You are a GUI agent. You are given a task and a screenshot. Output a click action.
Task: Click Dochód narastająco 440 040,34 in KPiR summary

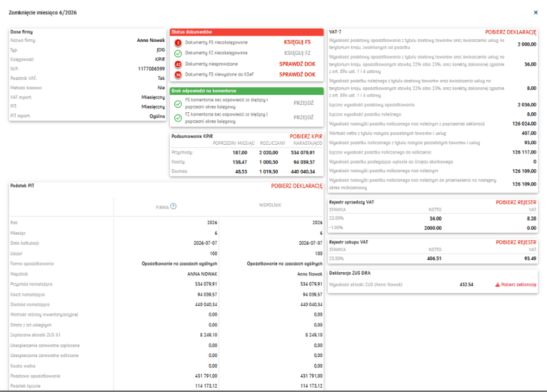(303, 172)
